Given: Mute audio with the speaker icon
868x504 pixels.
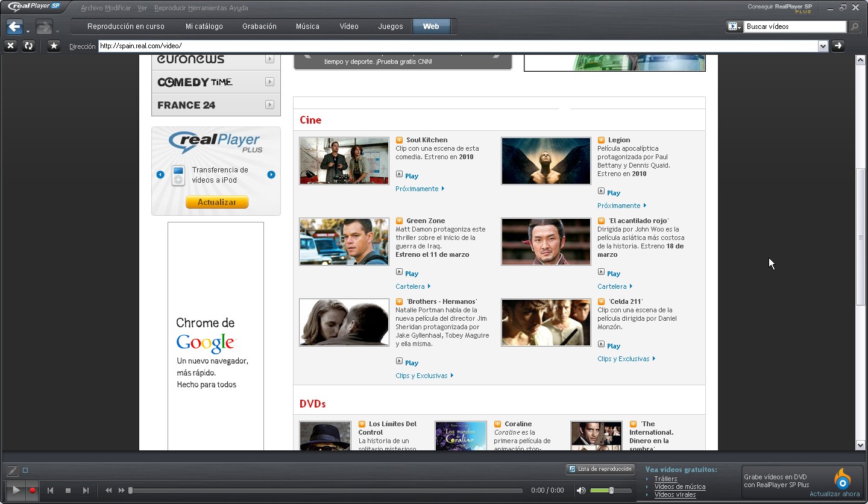Looking at the screenshot, I should click(x=581, y=491).
